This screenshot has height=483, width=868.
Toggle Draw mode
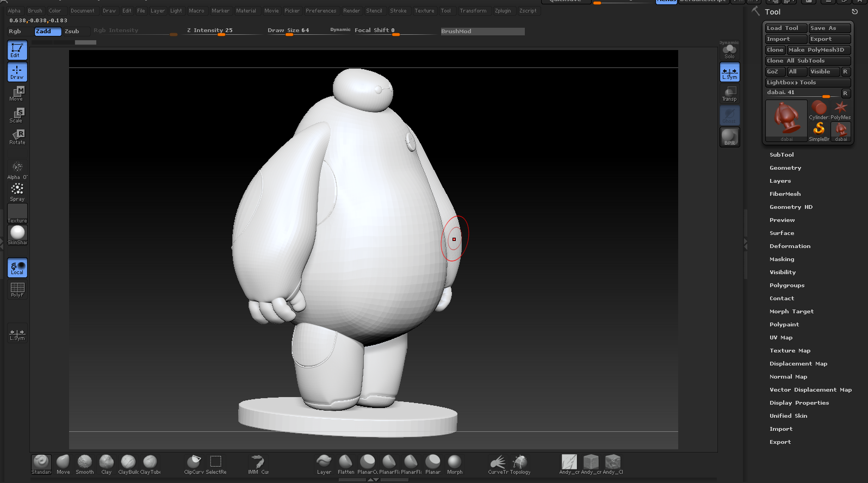pyautogui.click(x=17, y=72)
